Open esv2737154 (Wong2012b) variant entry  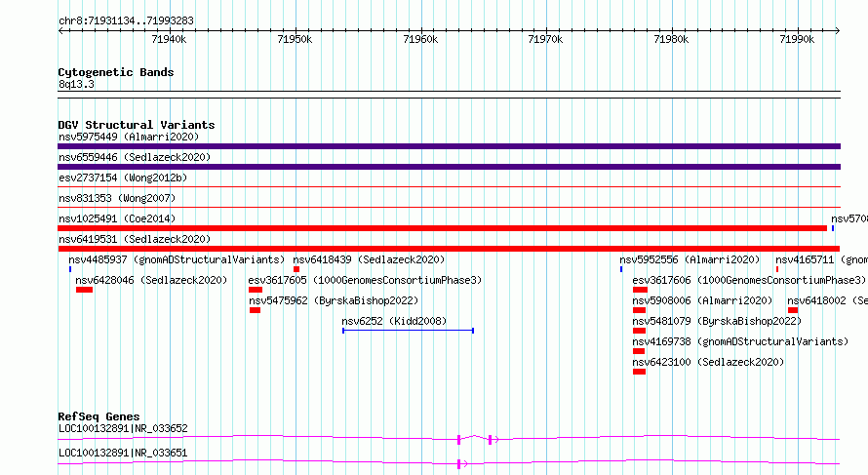click(x=123, y=178)
